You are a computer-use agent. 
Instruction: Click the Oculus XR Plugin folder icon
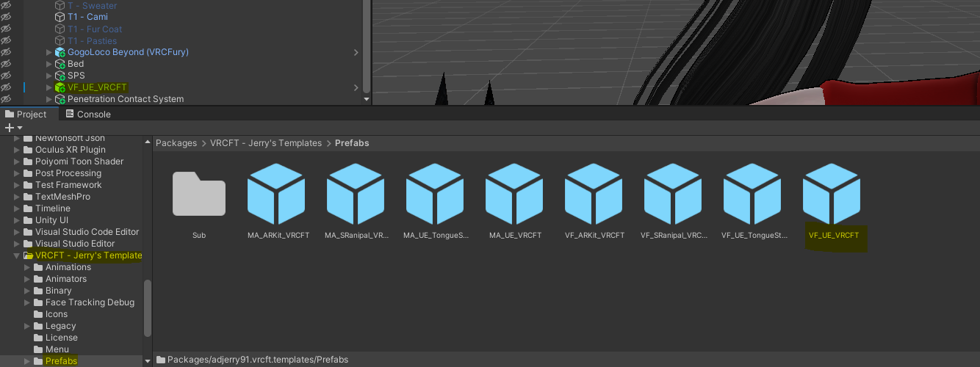click(x=28, y=150)
